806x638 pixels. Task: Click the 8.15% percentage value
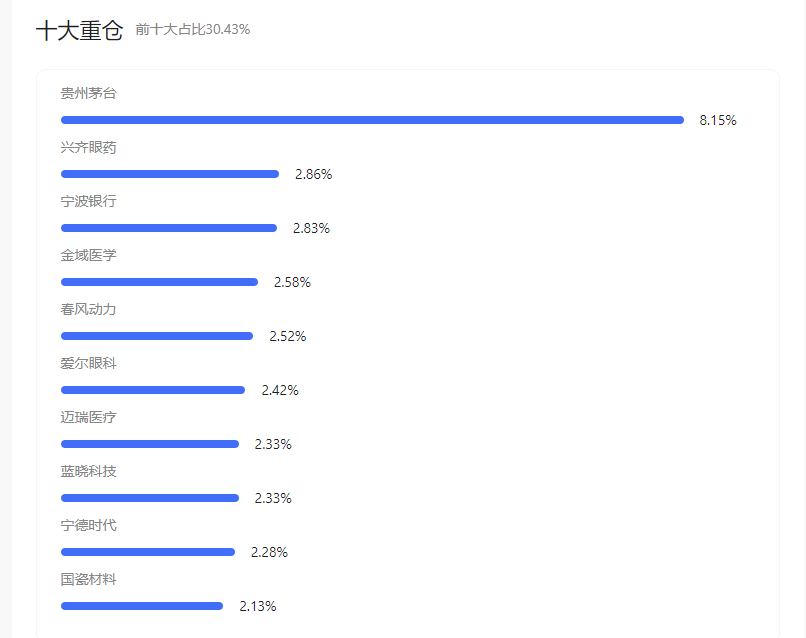(x=718, y=120)
